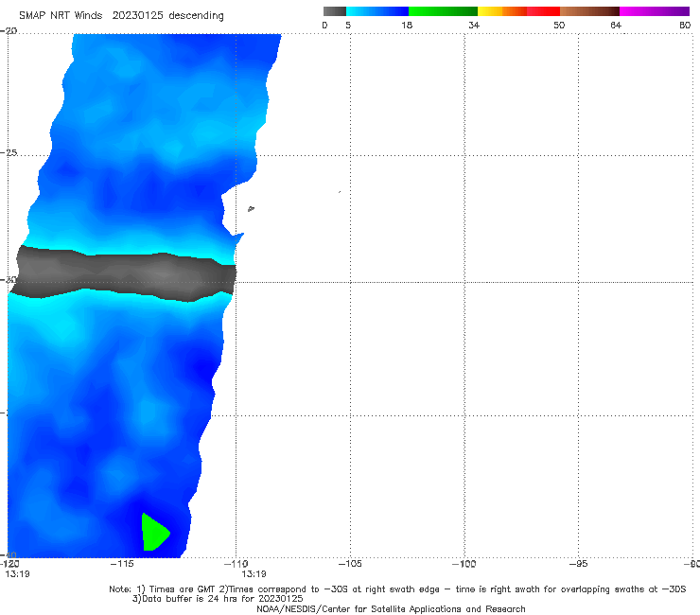Click the -120 longitude axis label

(x=9, y=564)
